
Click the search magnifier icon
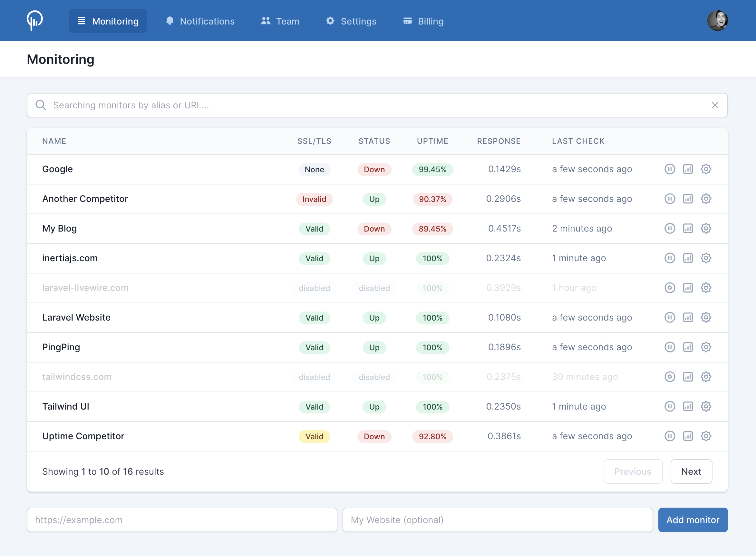tap(41, 105)
